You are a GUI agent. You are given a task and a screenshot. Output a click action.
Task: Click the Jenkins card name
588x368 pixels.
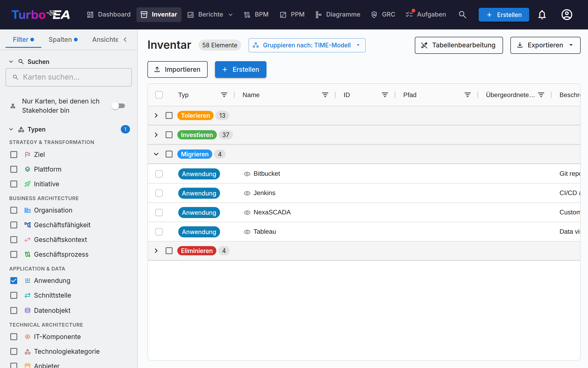coord(264,193)
